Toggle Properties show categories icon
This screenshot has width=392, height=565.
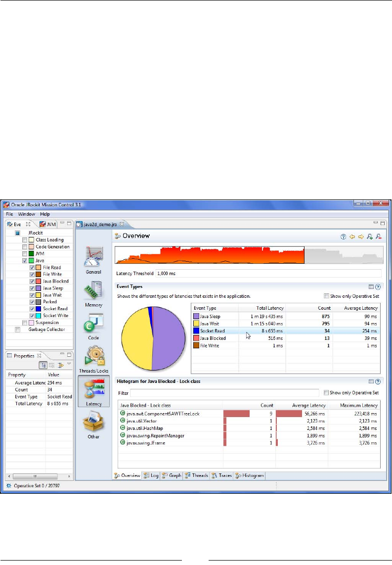pos(43,366)
